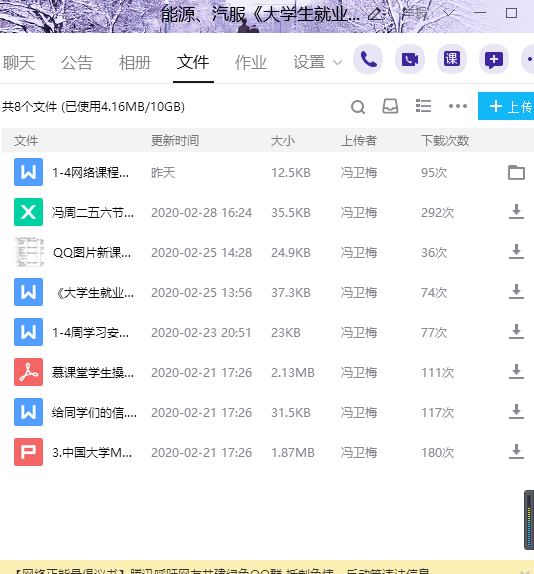The height and width of the screenshot is (574, 534).
Task: Open folder location of 1-4网络课程 file
Action: pyautogui.click(x=516, y=172)
